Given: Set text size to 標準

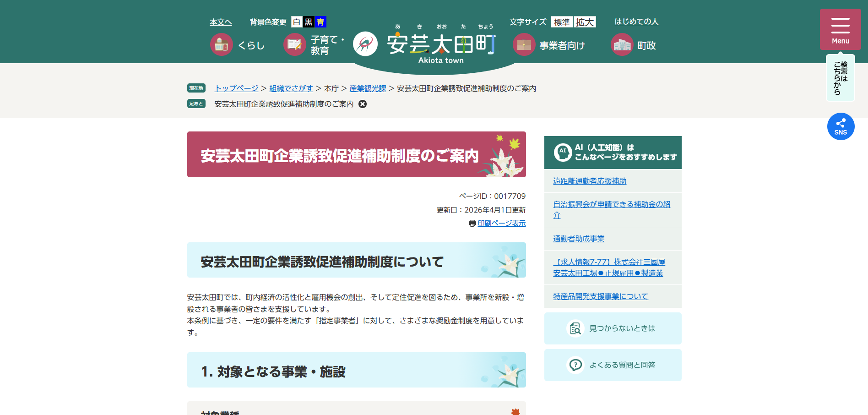Looking at the screenshot, I should coord(562,22).
